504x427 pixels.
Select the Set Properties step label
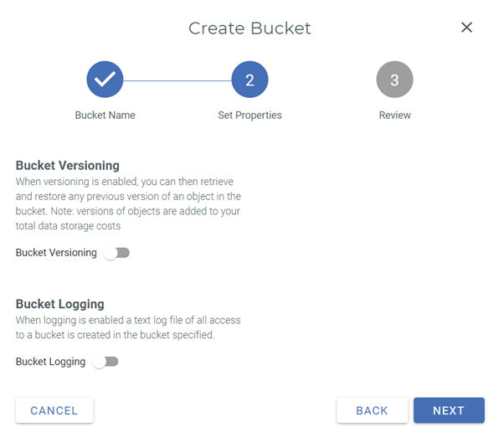249,115
